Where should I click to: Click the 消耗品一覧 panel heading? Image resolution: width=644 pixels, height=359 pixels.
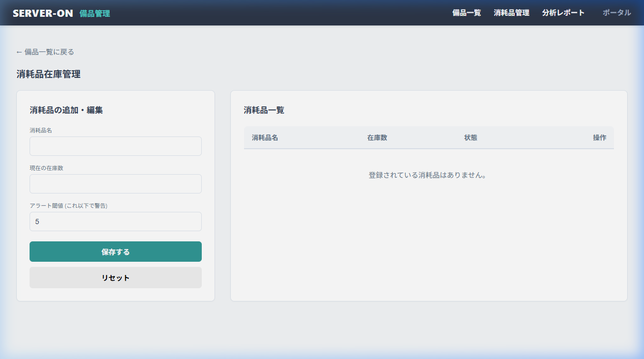click(x=263, y=110)
